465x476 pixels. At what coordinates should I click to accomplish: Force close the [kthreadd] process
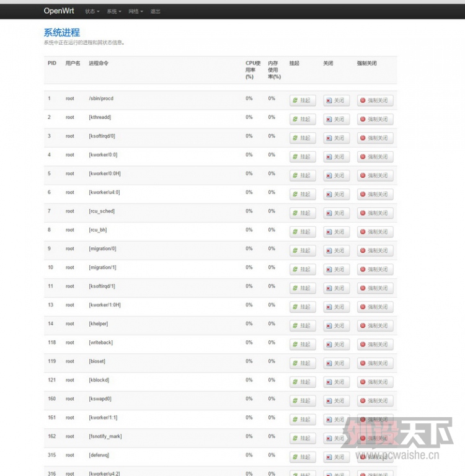[x=375, y=119]
